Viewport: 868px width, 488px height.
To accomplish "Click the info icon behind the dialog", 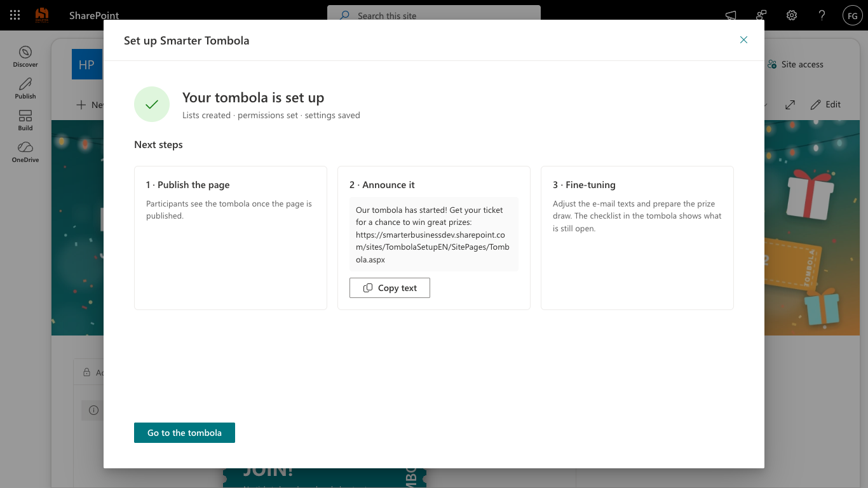I will 94,410.
